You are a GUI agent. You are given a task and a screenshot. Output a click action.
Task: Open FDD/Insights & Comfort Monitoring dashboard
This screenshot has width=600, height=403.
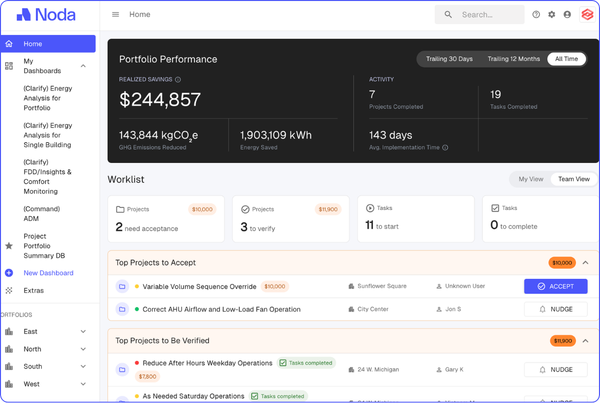point(47,177)
